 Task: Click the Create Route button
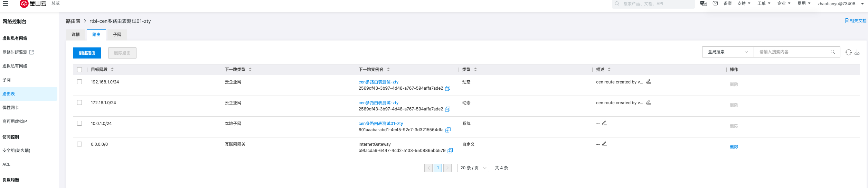(x=87, y=53)
